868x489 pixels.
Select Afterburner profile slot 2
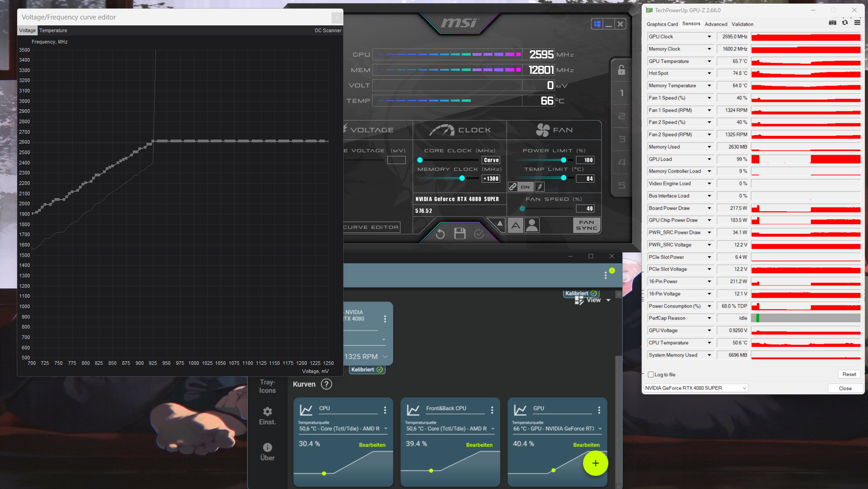point(621,116)
